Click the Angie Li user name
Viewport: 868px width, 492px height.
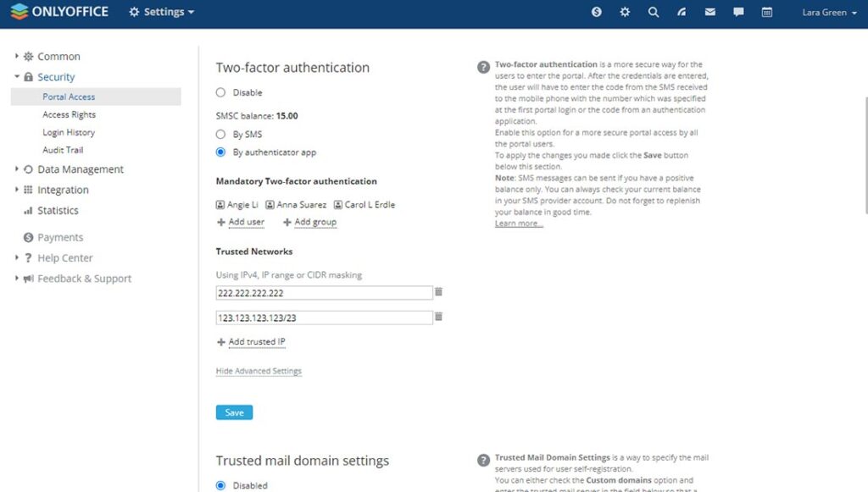pyautogui.click(x=242, y=205)
